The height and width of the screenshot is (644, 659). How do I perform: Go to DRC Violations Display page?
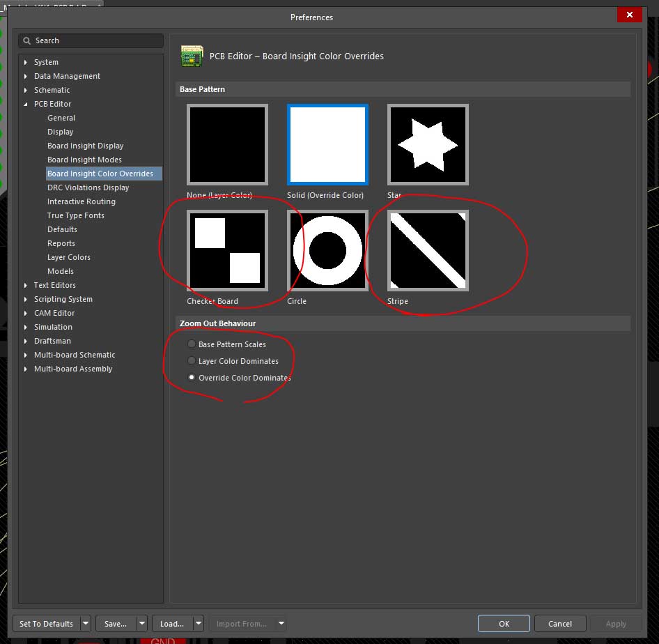[x=88, y=187]
